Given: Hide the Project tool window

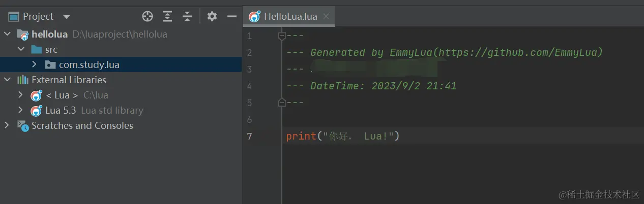Looking at the screenshot, I should 232,17.
